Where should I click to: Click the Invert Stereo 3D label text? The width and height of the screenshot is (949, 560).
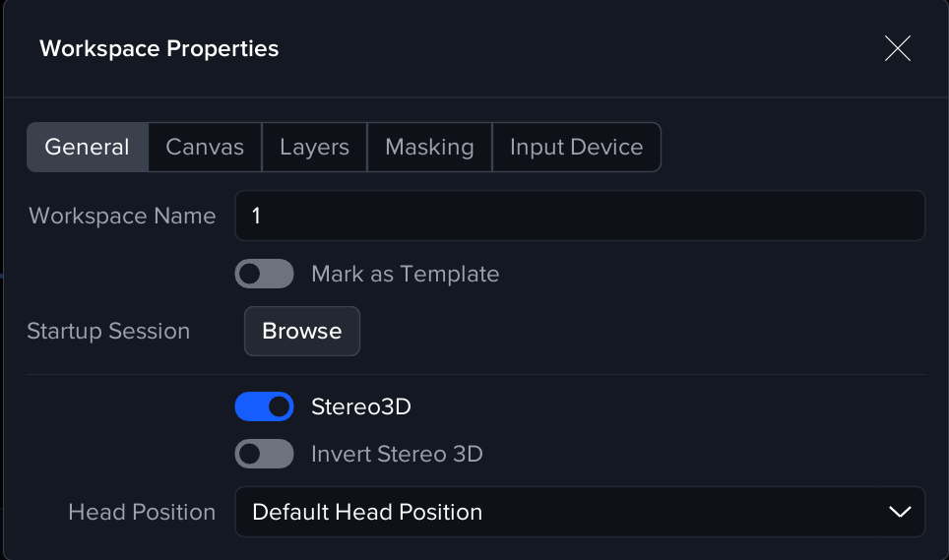[x=397, y=454]
